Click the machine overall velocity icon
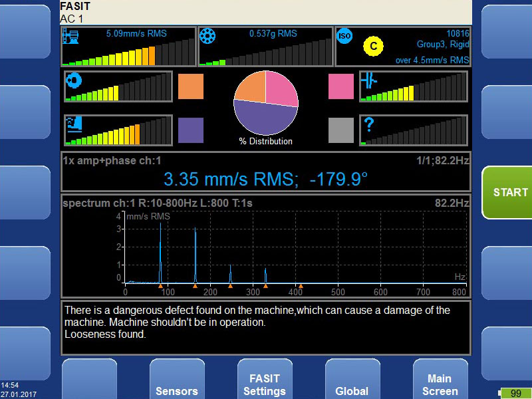The width and height of the screenshot is (532, 399). click(70, 37)
